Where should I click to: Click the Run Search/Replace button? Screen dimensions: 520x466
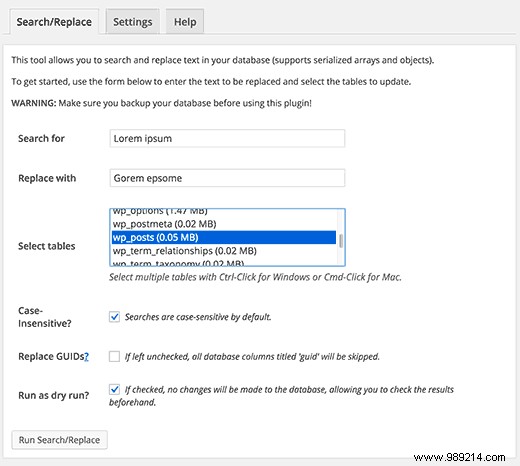tap(59, 440)
